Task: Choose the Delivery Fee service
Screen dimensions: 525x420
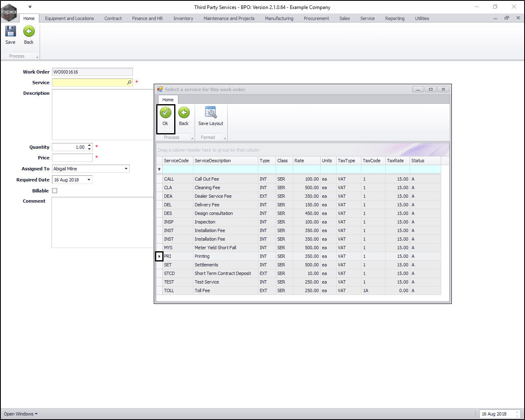Action: tap(298, 205)
